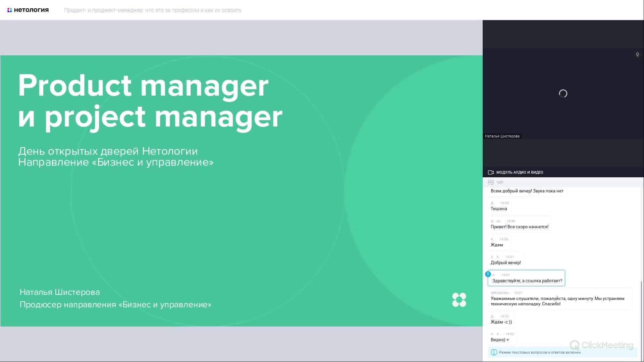Click the Нетология flower logo on the slide
The height and width of the screenshot is (362, 644).
click(459, 300)
